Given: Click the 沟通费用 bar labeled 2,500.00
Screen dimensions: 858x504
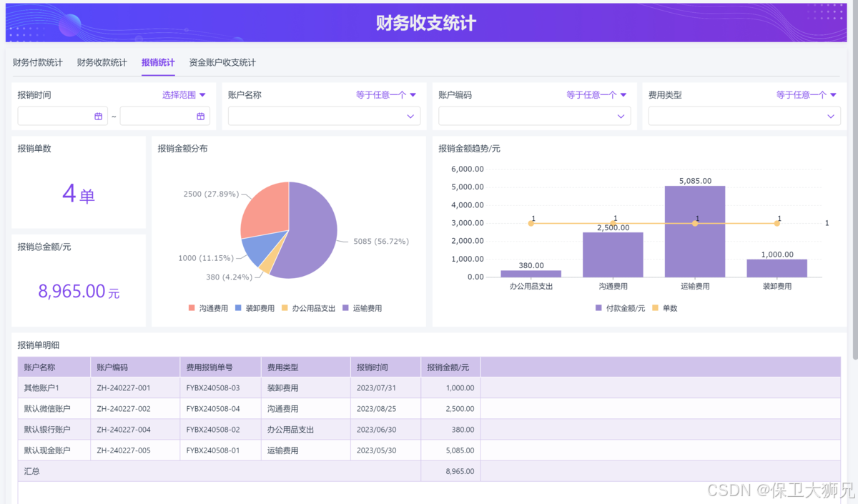Looking at the screenshot, I should pos(613,255).
